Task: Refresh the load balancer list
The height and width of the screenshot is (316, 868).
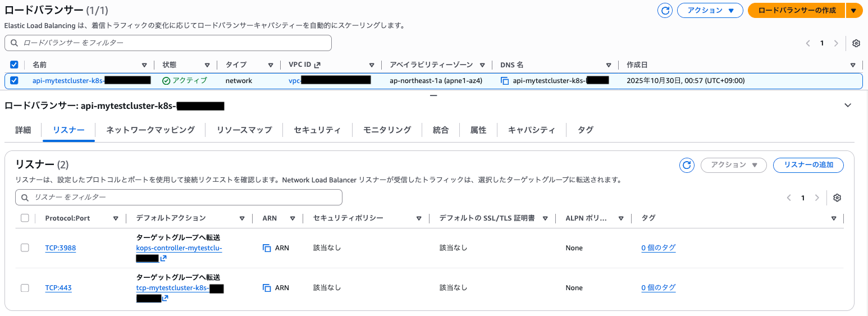Action: 665,11
